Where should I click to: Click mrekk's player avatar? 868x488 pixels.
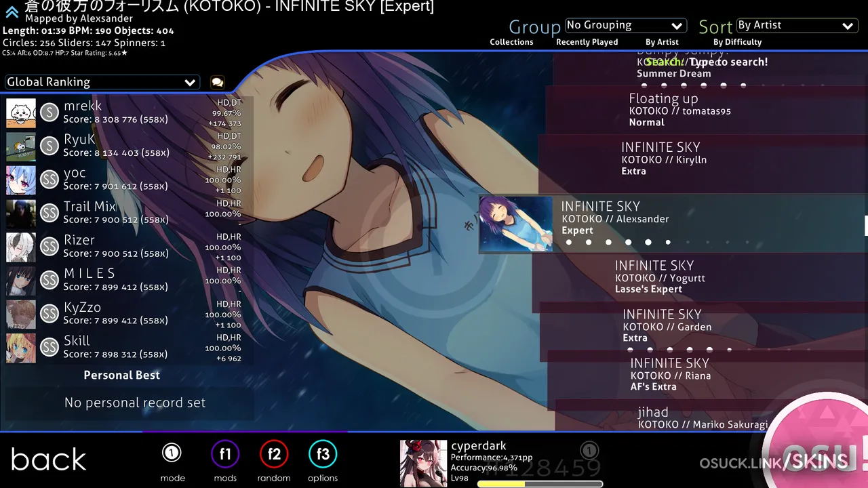point(21,113)
